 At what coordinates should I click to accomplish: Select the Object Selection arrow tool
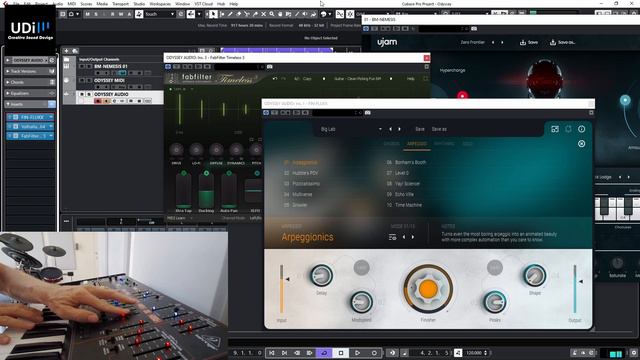point(213,14)
